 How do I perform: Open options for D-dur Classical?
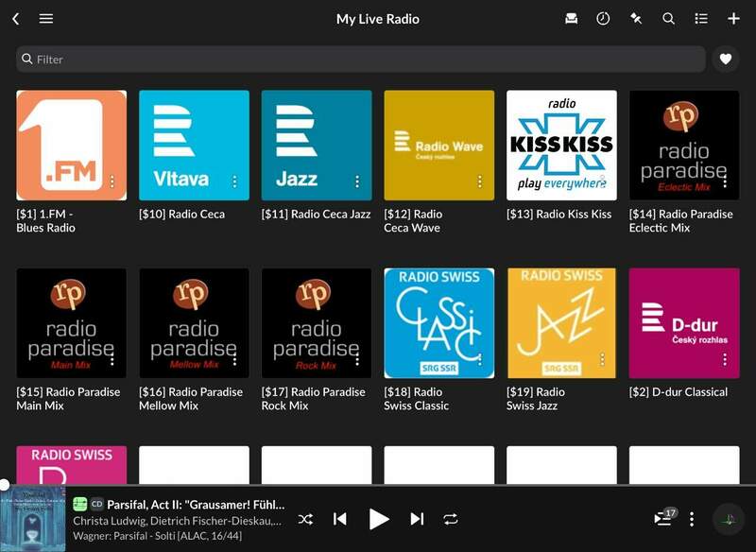coord(725,359)
